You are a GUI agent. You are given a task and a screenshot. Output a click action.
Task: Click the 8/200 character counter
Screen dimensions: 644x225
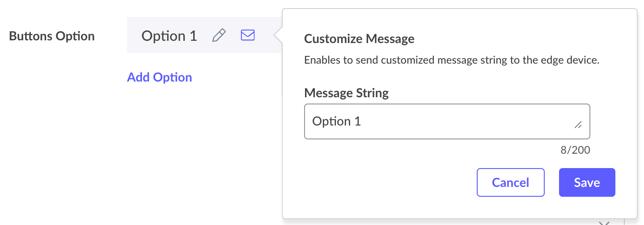575,150
